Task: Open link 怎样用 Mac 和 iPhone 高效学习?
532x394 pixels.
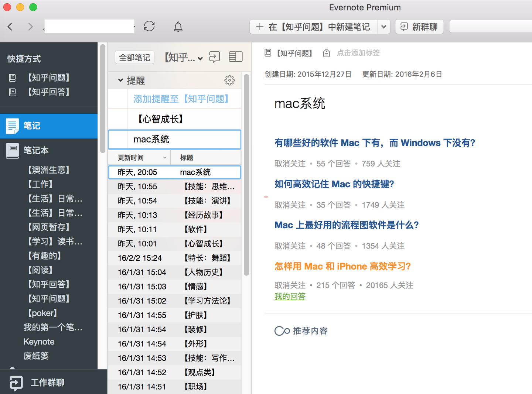Action: coord(342,266)
